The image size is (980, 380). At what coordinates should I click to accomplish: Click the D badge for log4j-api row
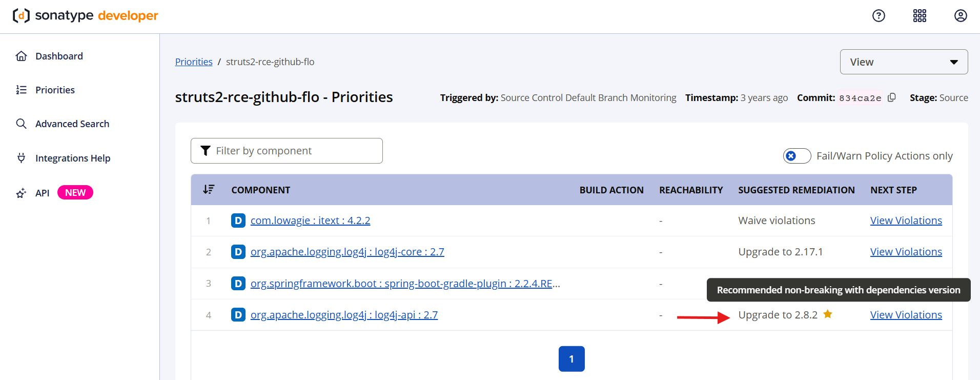pyautogui.click(x=238, y=314)
